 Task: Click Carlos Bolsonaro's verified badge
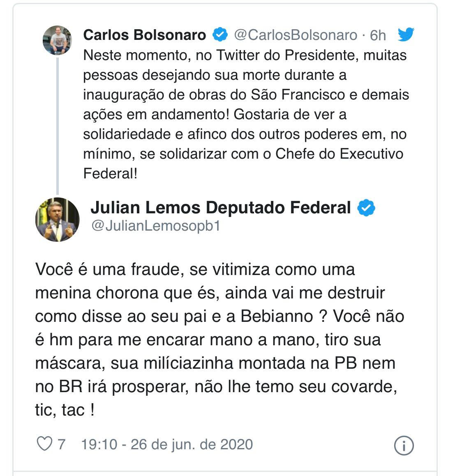(220, 34)
